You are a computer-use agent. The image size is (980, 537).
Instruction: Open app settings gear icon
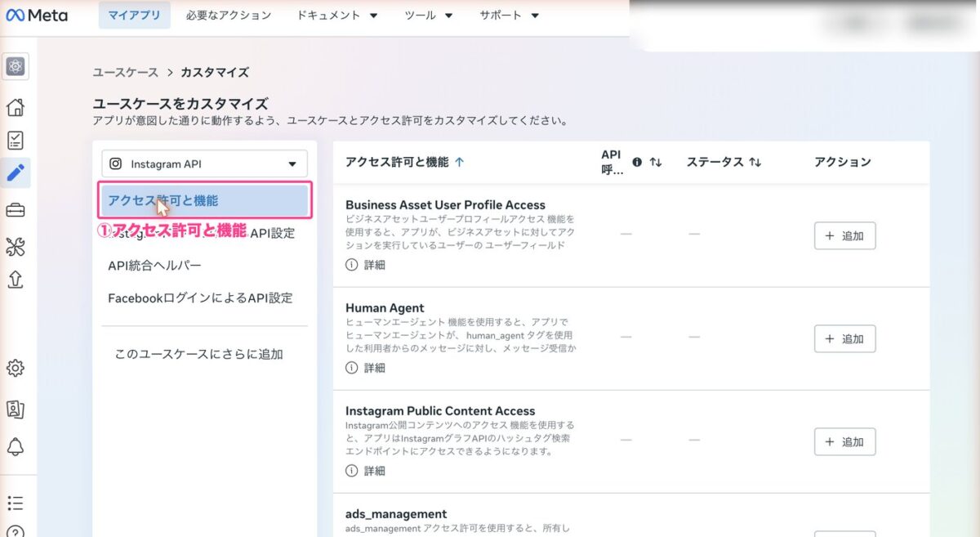16,368
